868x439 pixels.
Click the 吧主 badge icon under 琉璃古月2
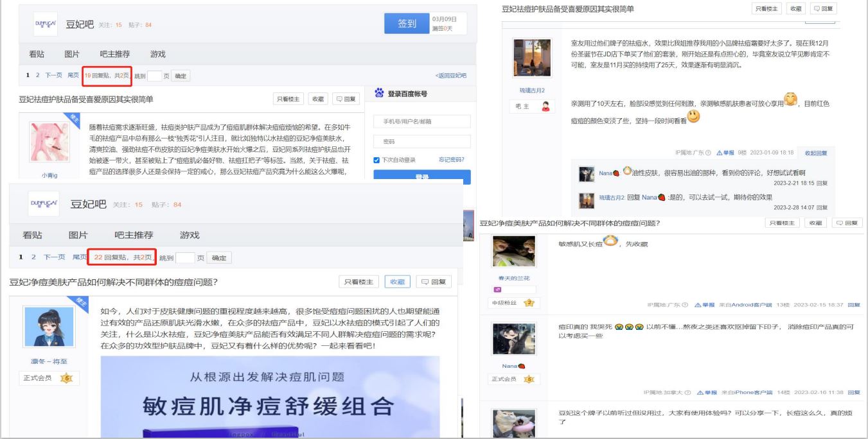[545, 107]
